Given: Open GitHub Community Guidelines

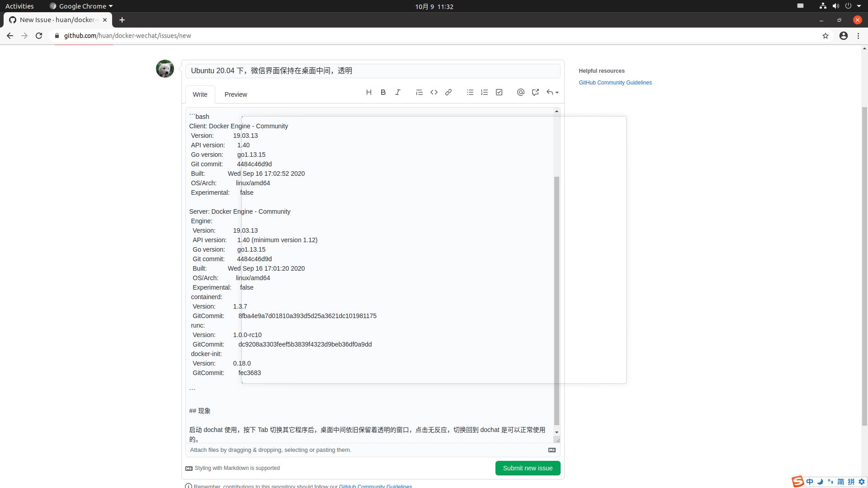Looking at the screenshot, I should pos(615,83).
